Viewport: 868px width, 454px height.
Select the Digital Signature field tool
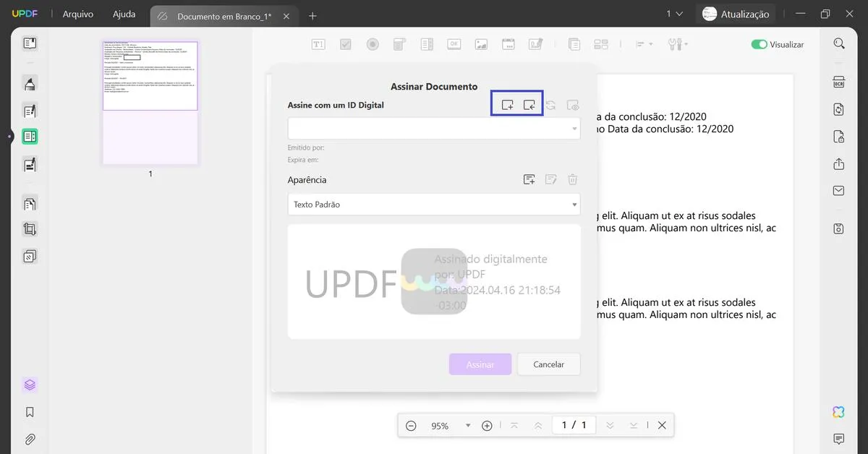click(535, 44)
